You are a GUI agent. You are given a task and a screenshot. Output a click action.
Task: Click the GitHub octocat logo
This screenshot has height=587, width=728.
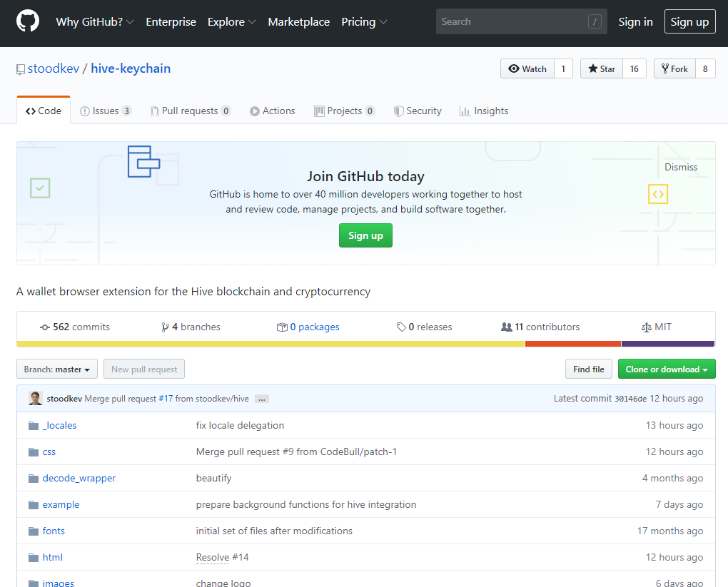[28, 21]
